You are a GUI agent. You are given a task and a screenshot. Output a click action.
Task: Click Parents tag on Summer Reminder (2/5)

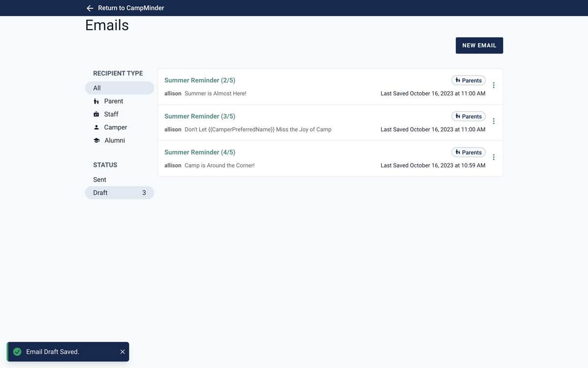point(468,80)
